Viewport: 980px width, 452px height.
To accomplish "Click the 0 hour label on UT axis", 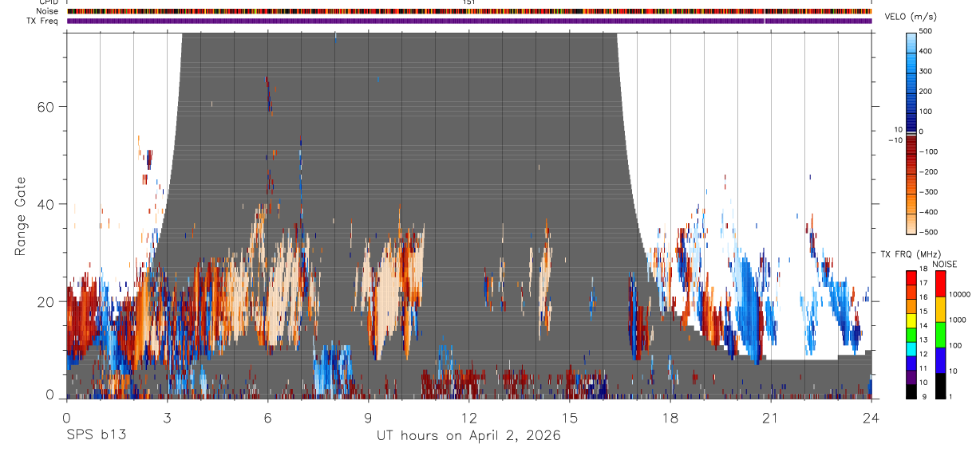I will tap(66, 416).
